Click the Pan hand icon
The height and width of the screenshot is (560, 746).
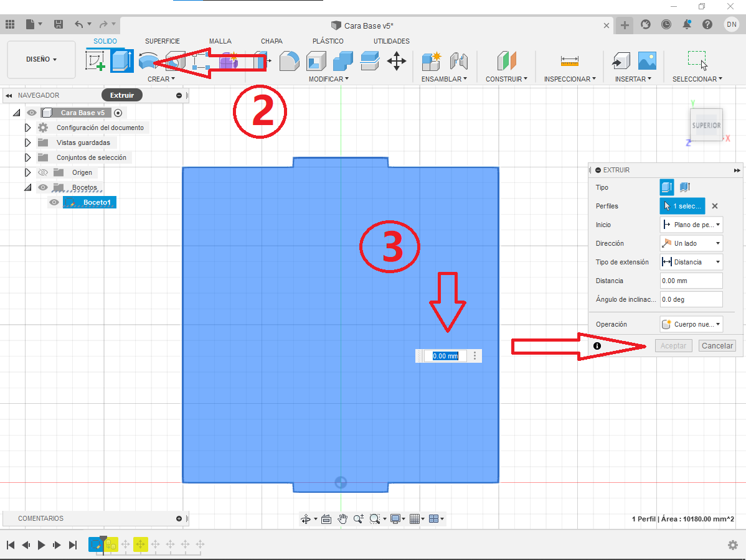pos(342,519)
